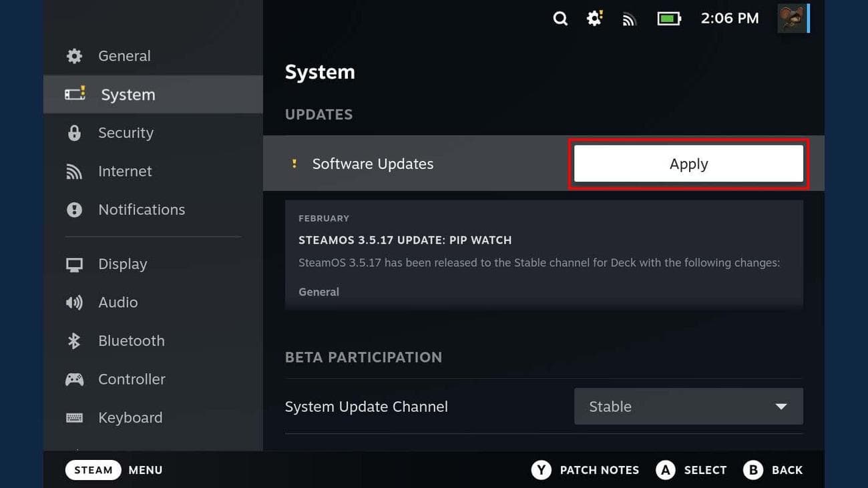This screenshot has width=868, height=488.
Task: Apply the pending software update
Action: point(688,164)
